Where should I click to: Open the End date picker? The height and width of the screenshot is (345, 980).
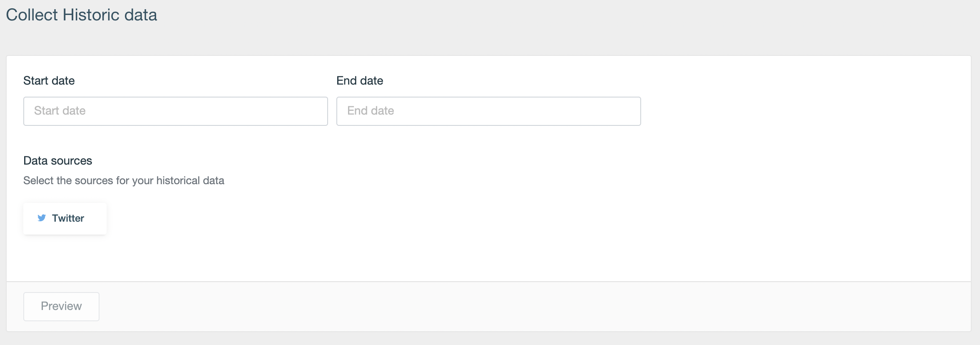coord(488,111)
